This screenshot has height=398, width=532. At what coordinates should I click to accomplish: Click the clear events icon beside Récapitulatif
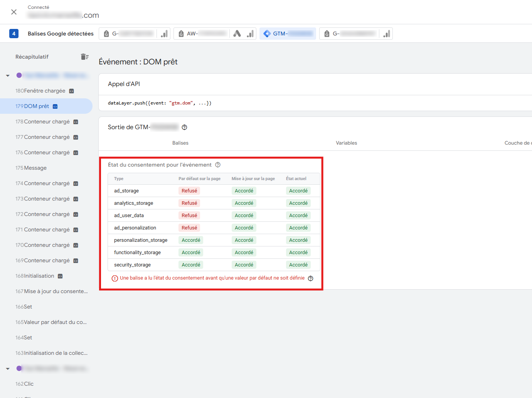point(85,57)
